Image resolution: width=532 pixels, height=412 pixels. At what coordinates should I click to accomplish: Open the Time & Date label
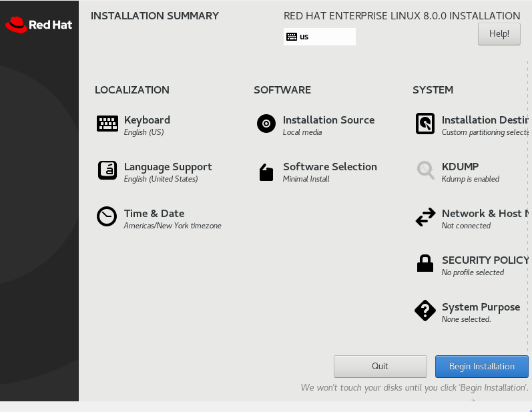click(154, 214)
